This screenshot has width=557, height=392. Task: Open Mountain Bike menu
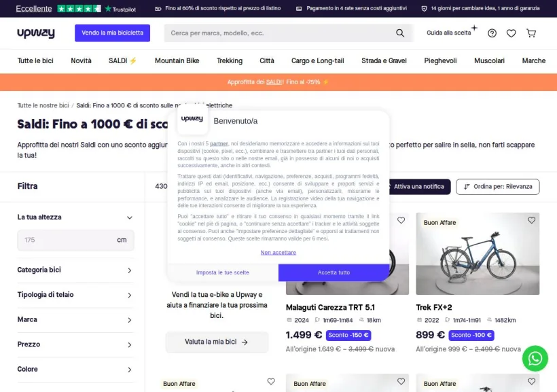pyautogui.click(x=177, y=60)
